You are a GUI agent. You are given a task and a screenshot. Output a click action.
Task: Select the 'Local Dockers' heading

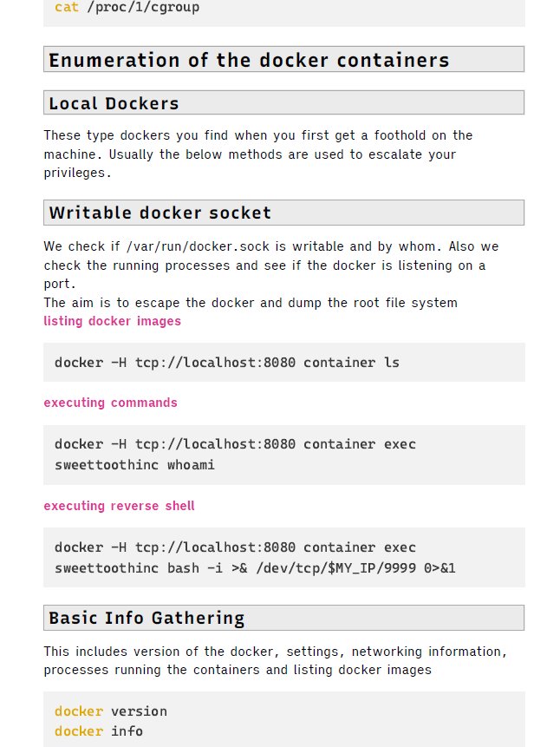283,103
